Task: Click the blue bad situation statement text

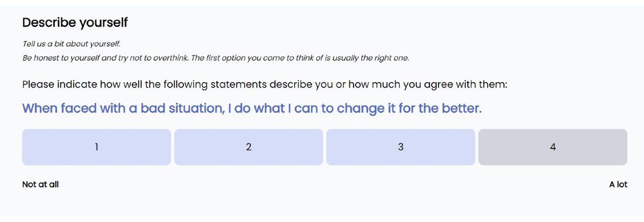Action: click(252, 108)
